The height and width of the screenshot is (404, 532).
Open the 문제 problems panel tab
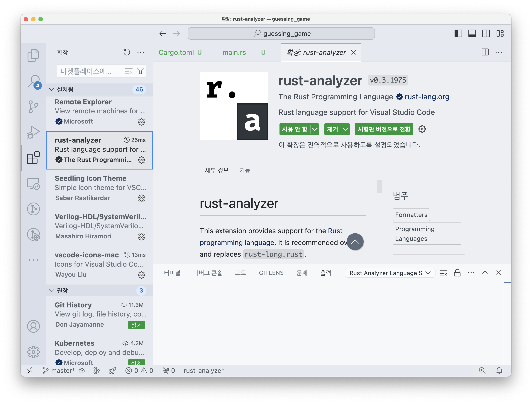coord(302,273)
